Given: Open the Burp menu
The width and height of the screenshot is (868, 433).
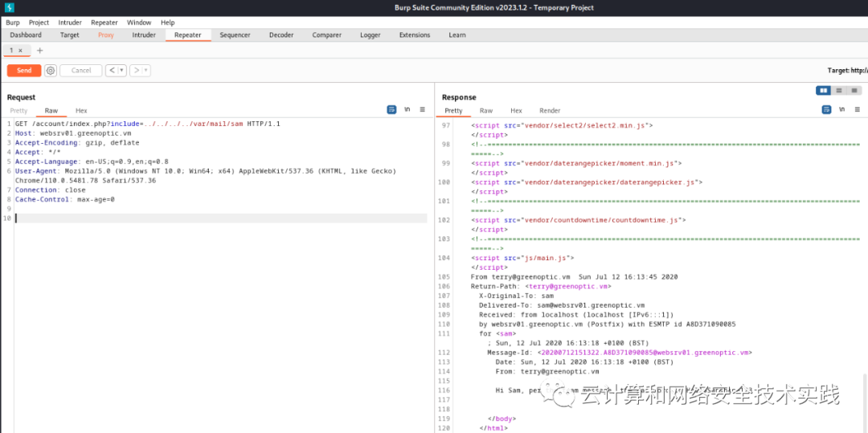Looking at the screenshot, I should [x=13, y=22].
